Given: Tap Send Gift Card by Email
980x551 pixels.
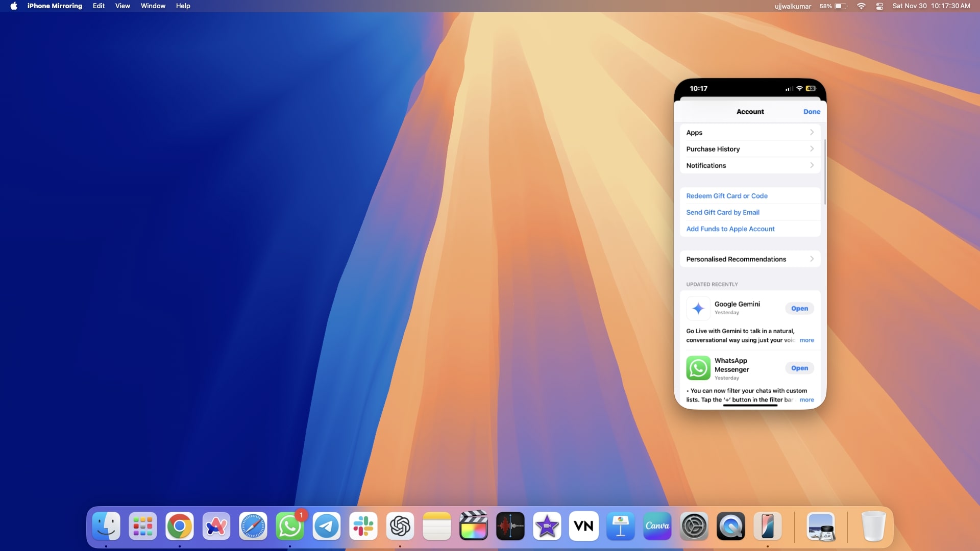Looking at the screenshot, I should [x=723, y=212].
